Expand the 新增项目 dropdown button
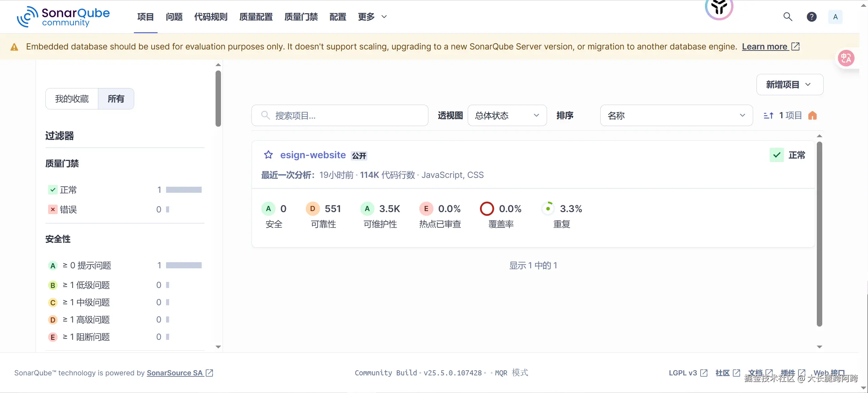 pyautogui.click(x=789, y=85)
